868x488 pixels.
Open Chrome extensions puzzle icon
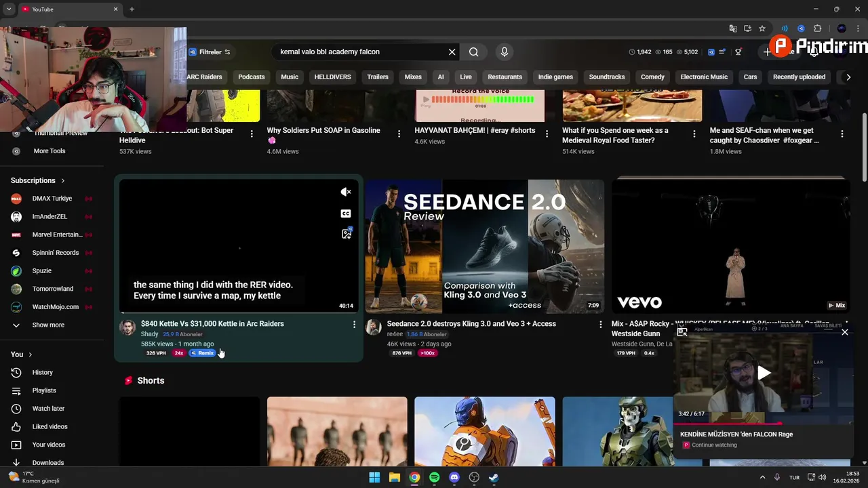[x=817, y=28]
